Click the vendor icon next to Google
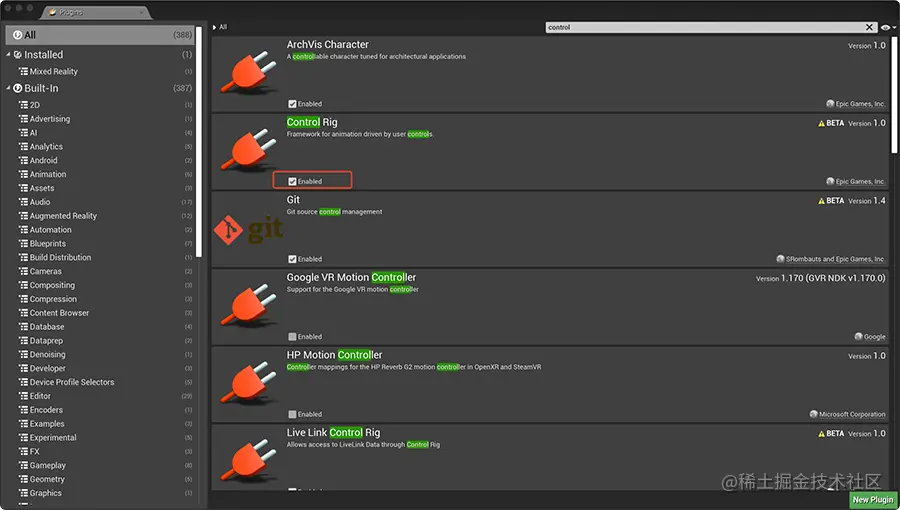The height and width of the screenshot is (510, 900). (858, 337)
